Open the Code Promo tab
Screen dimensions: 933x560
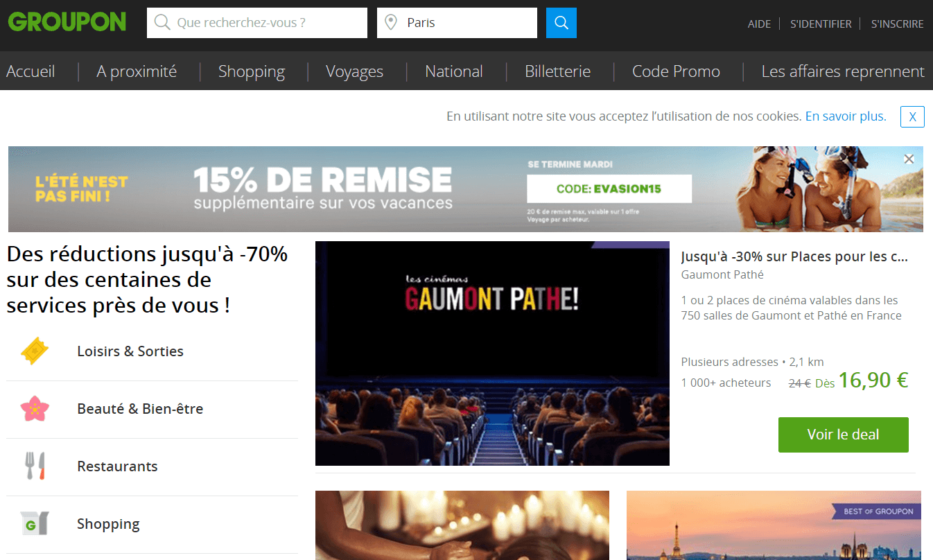pos(676,71)
